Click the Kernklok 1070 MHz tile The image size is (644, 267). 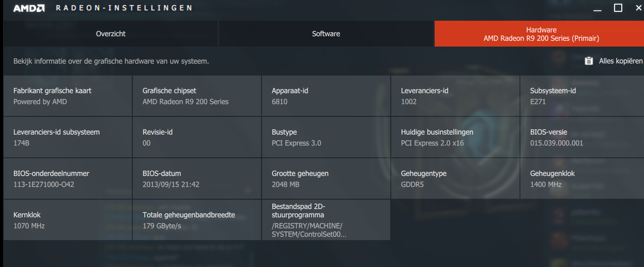(x=68, y=220)
